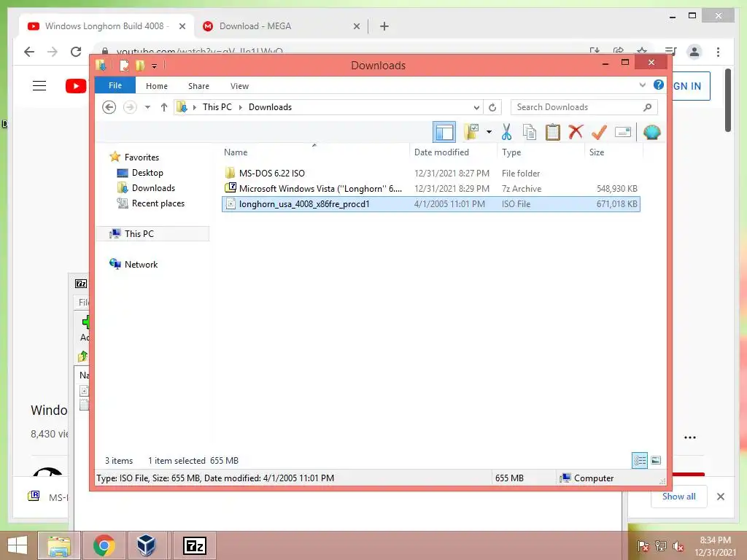Screen dimensions: 747x560
Task: Open recent locations dropdown in Explorer
Action: (147, 107)
